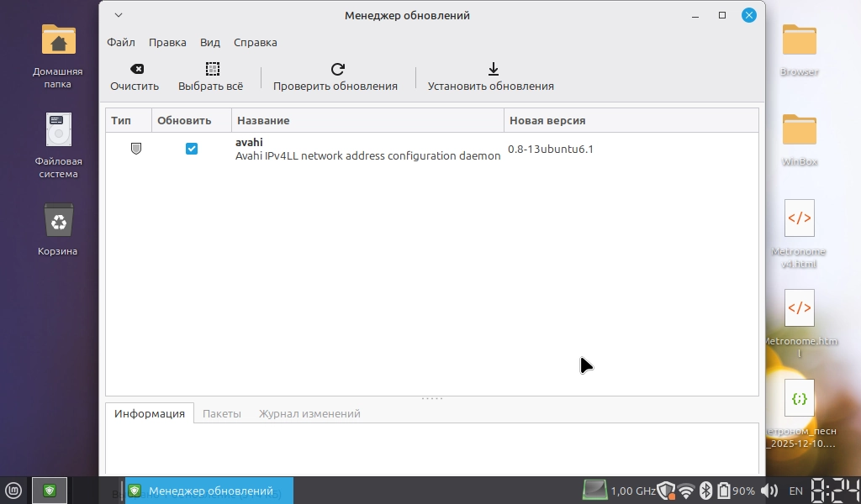This screenshot has height=504, width=861.
Task: Click the shield type icon for avahi
Action: pyautogui.click(x=136, y=149)
